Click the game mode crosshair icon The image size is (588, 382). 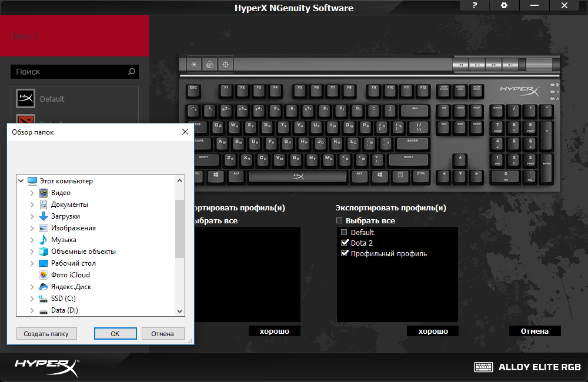(225, 64)
